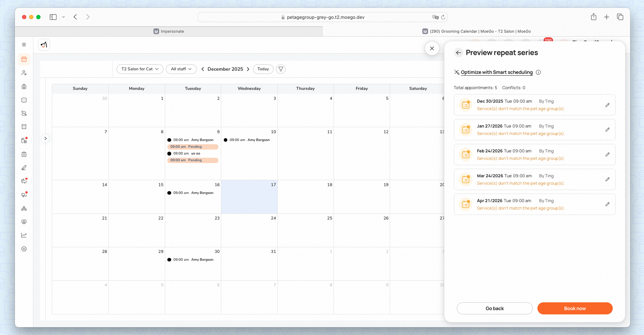
Task: Switch to the Impersonate browser tab
Action: pyautogui.click(x=169, y=31)
